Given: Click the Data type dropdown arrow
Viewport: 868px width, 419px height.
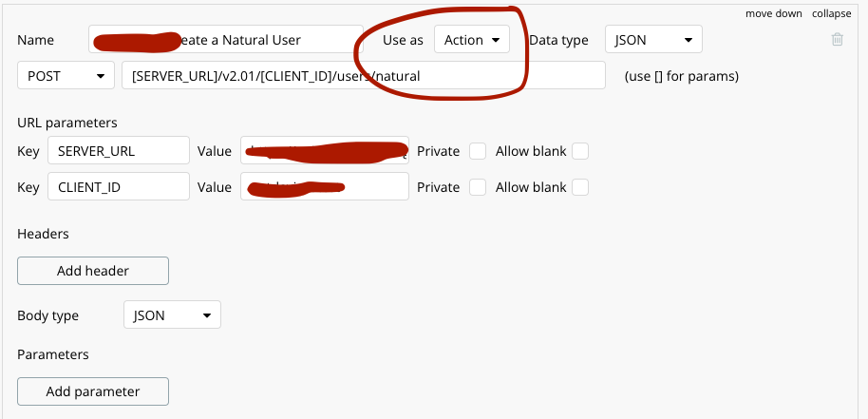Looking at the screenshot, I should pyautogui.click(x=689, y=41).
